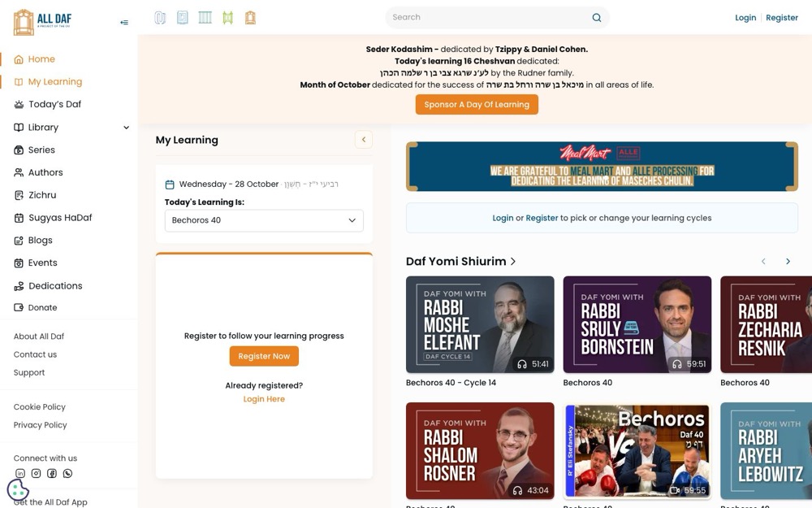Image resolution: width=812 pixels, height=508 pixels.
Task: Open the Bechoros 40 learning dropdown
Action: click(264, 220)
